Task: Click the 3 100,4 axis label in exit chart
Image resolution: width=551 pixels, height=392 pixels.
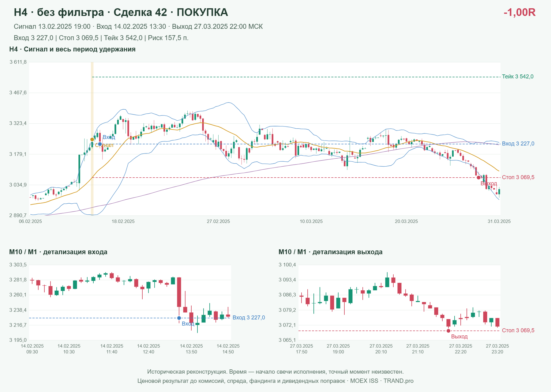Action: pos(287,265)
